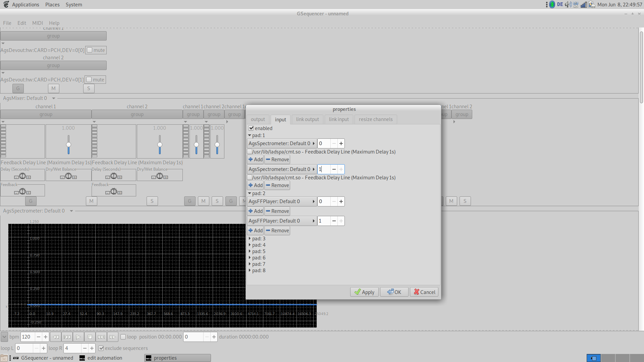Collapse the pad: 1 section
Image resolution: width=644 pixels, height=362 pixels.
click(x=250, y=135)
